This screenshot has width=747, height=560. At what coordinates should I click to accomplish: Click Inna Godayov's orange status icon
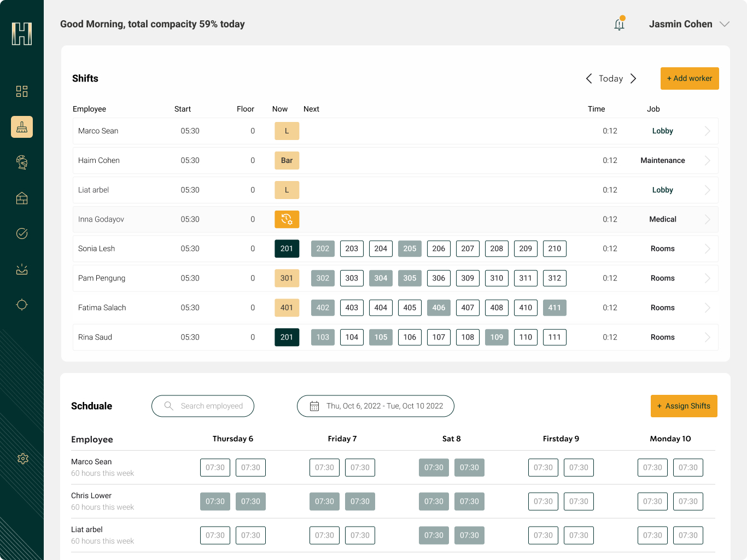pos(287,219)
